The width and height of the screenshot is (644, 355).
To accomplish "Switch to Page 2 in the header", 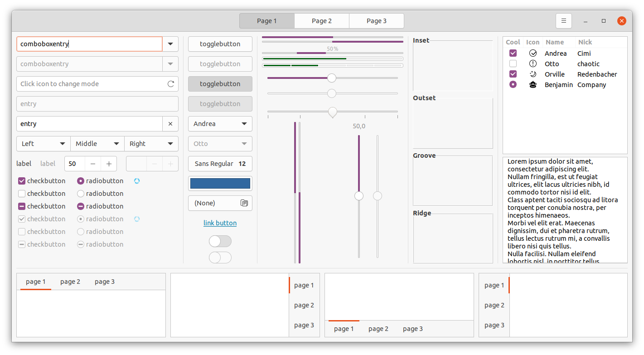I will pyautogui.click(x=322, y=21).
